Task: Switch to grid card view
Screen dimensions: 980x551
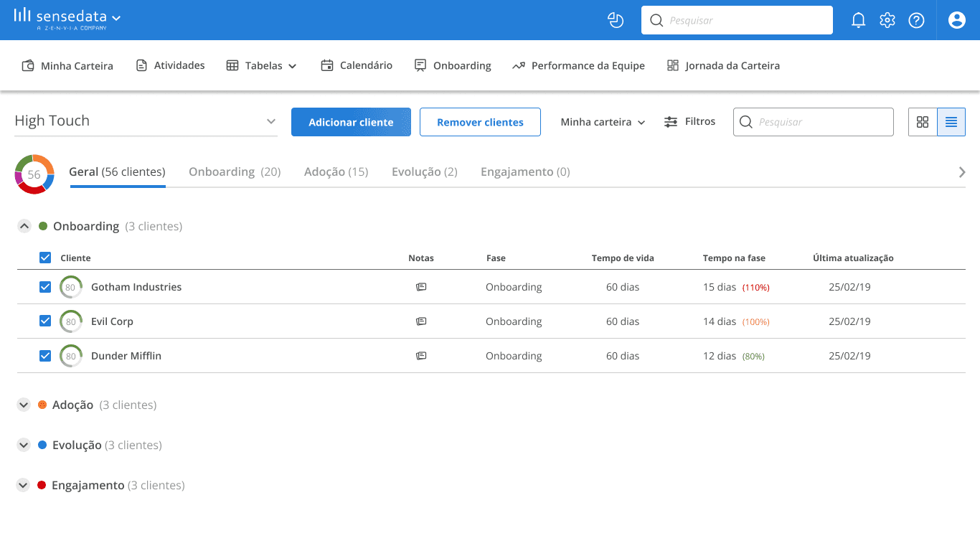Action: 923,122
